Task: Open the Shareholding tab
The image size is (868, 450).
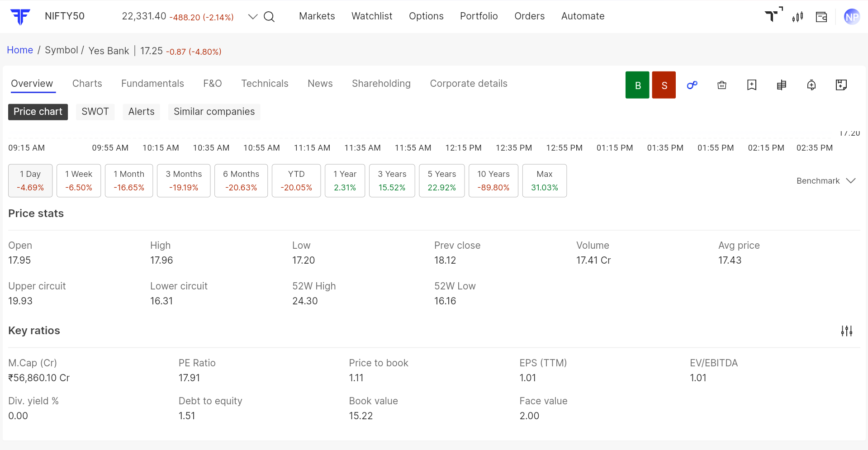Action: point(381,84)
